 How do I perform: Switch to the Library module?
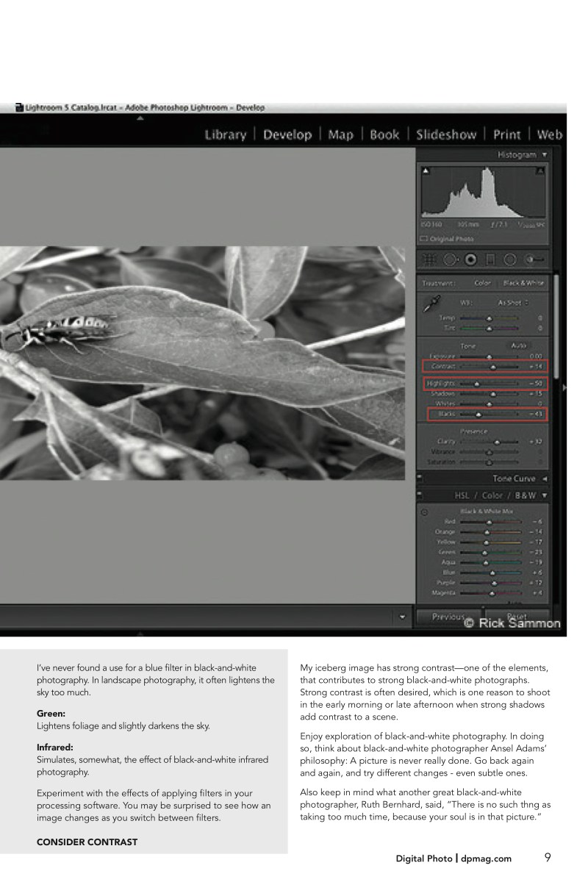pos(225,135)
